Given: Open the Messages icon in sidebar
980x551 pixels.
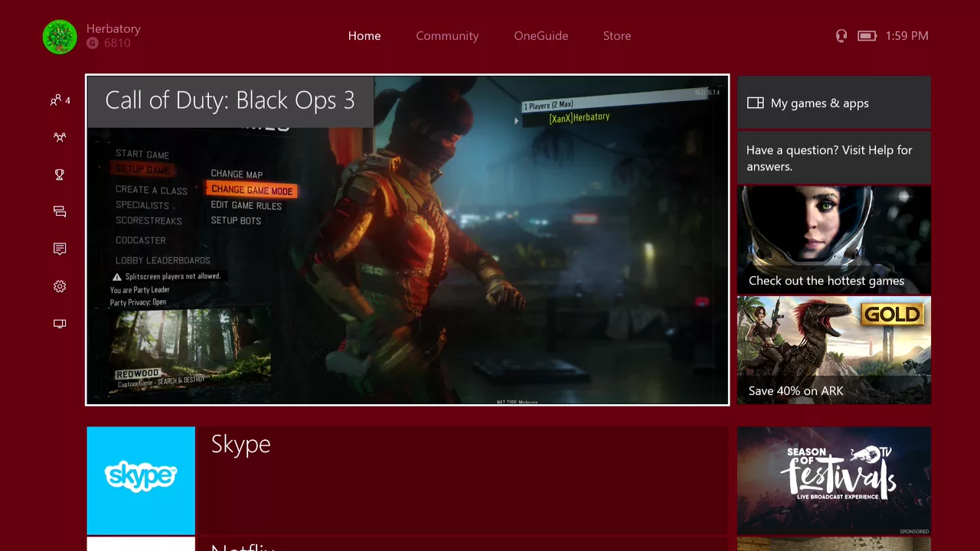Looking at the screenshot, I should click(60, 212).
